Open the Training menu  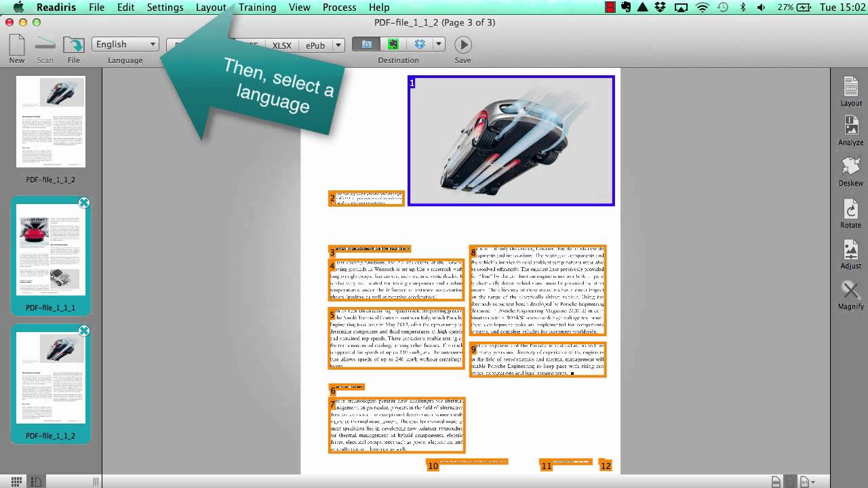pyautogui.click(x=257, y=7)
